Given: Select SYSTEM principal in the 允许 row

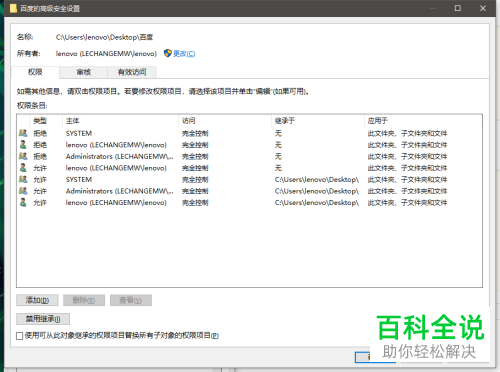Looking at the screenshot, I should (x=79, y=179).
